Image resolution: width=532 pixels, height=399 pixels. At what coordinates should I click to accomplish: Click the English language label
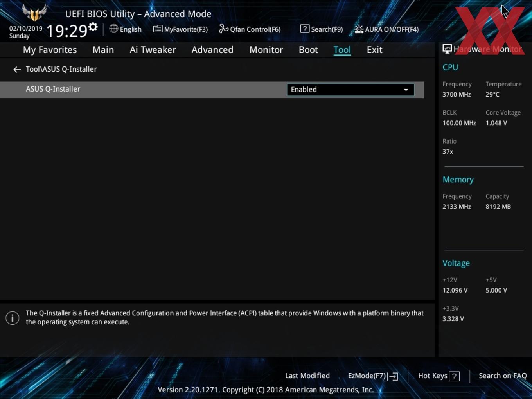click(x=131, y=29)
